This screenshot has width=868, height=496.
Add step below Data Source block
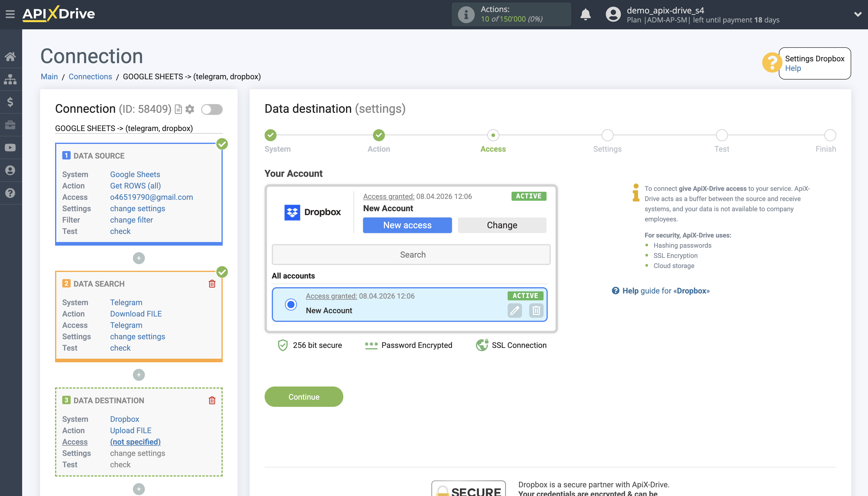click(x=139, y=258)
